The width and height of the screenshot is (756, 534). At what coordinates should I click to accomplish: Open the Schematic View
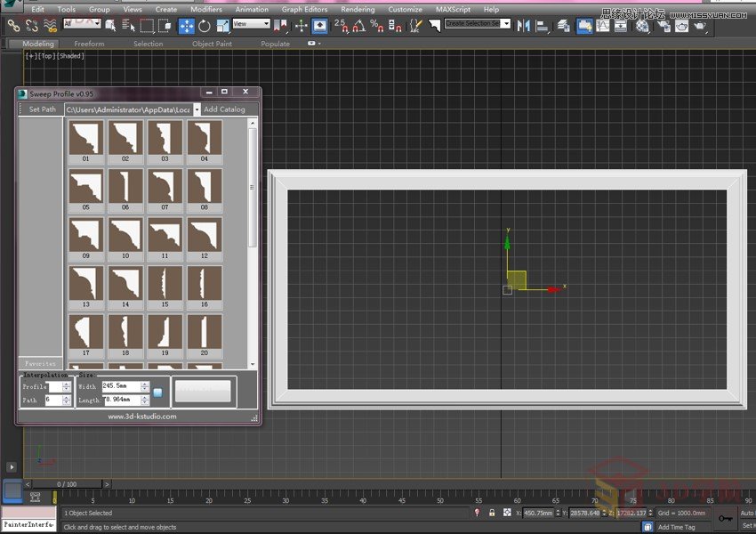[x=621, y=26]
